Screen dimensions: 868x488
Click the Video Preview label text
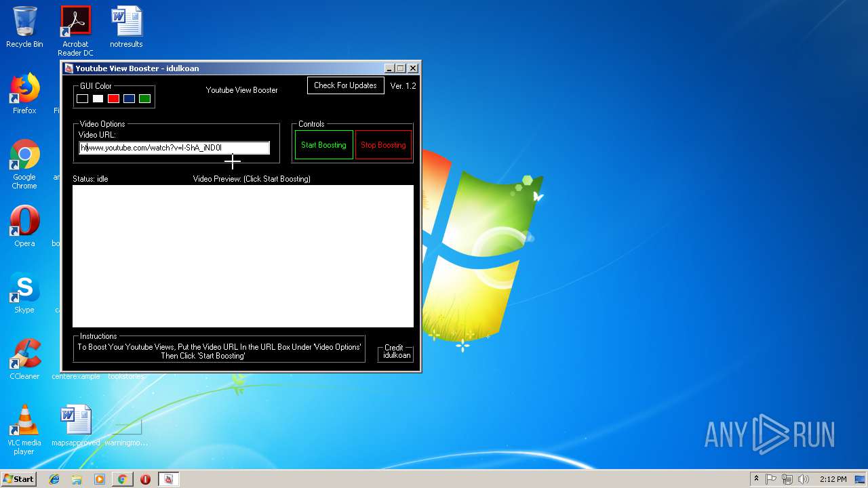click(x=252, y=179)
